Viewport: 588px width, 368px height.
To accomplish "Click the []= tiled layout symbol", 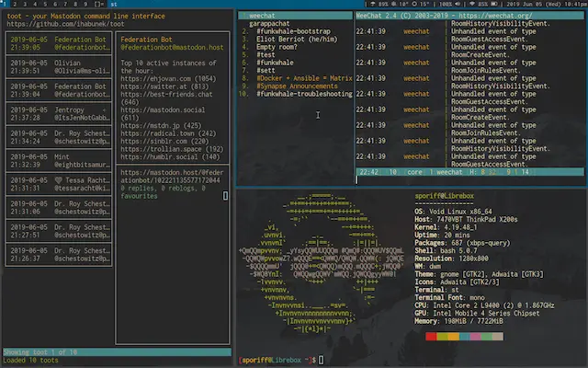I will (99, 4).
